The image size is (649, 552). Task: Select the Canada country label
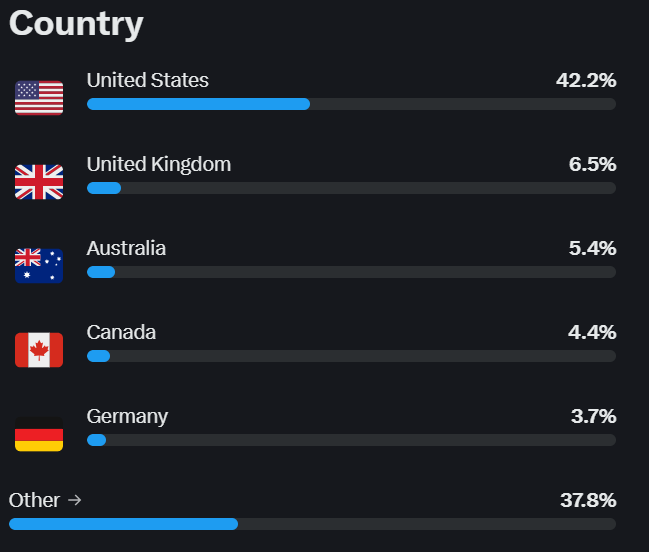122,332
